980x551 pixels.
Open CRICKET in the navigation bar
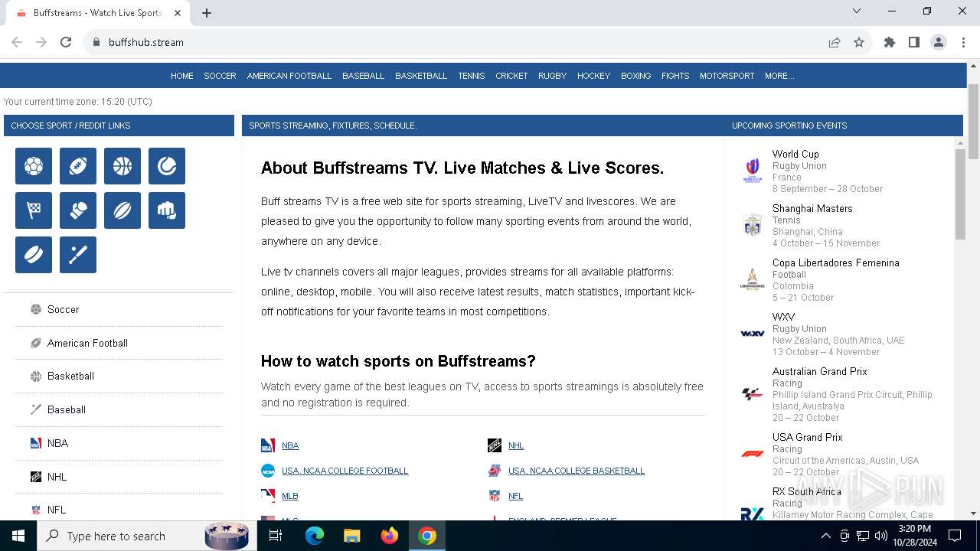[x=511, y=76]
